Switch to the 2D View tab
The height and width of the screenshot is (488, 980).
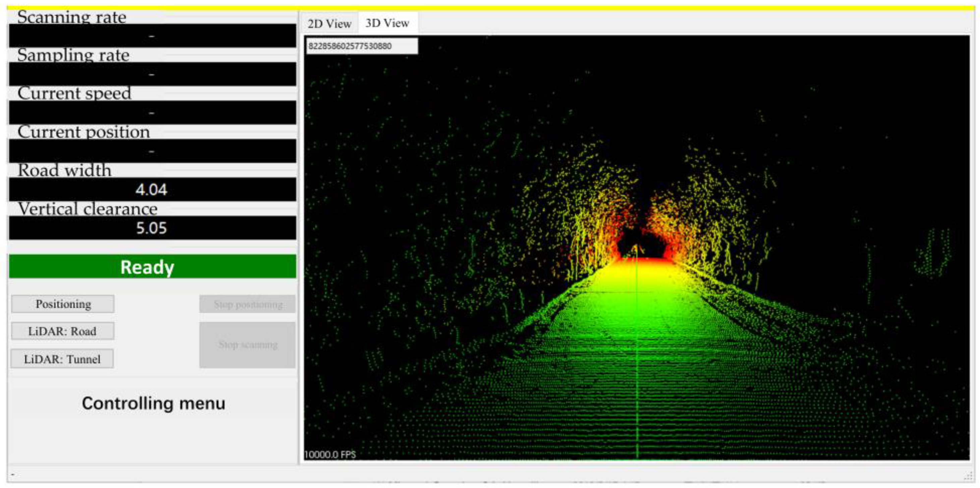(329, 23)
